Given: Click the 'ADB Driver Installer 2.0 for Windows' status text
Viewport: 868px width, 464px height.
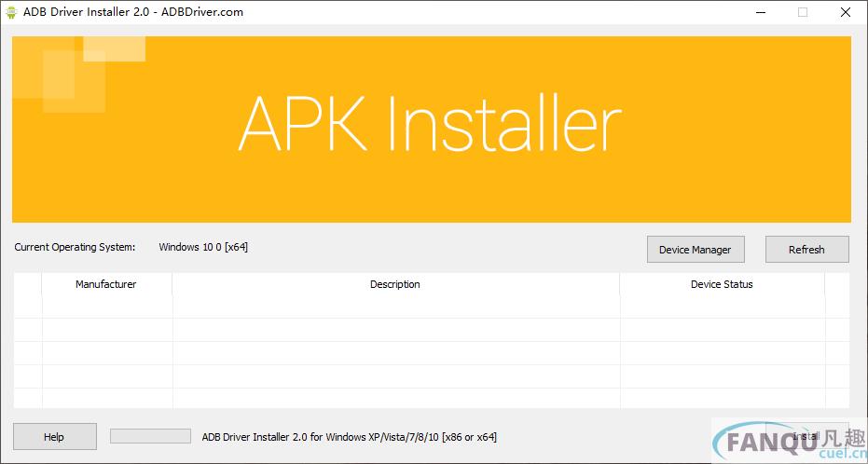Looking at the screenshot, I should 350,437.
